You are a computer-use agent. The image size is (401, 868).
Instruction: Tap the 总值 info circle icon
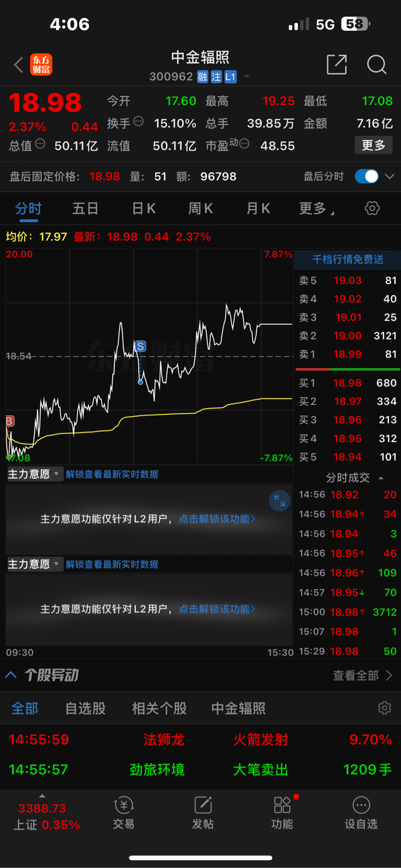pos(40,144)
